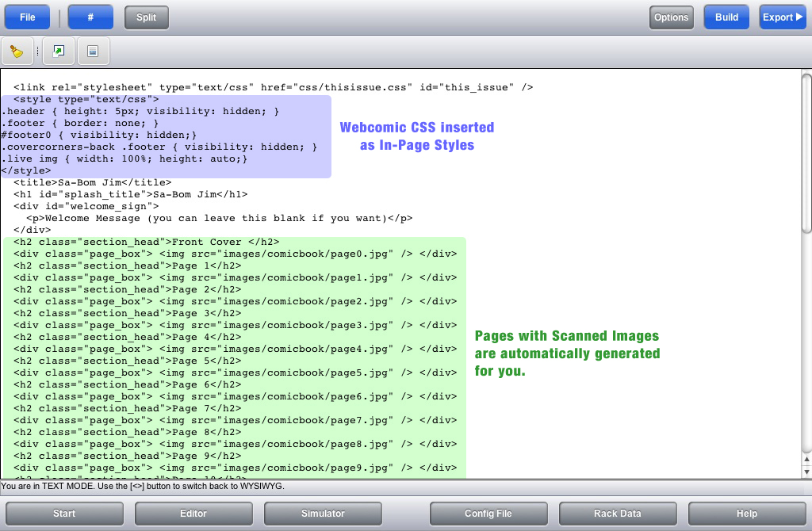Click the page5.jpg image line
This screenshot has width=812, height=531.
tap(235, 373)
